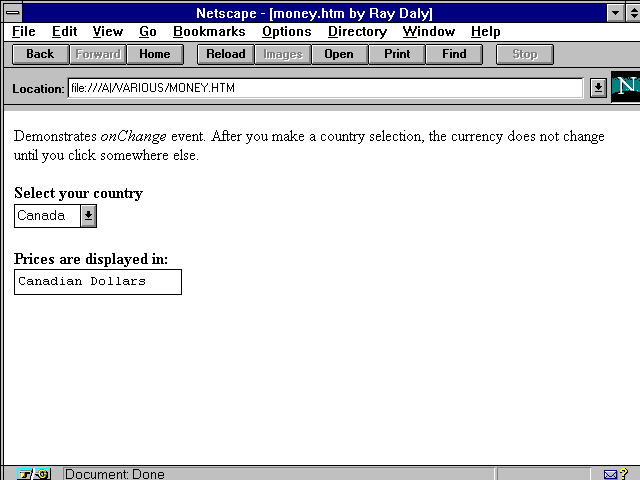640x480 pixels.
Task: Click the Find toolbar button
Action: coord(454,54)
